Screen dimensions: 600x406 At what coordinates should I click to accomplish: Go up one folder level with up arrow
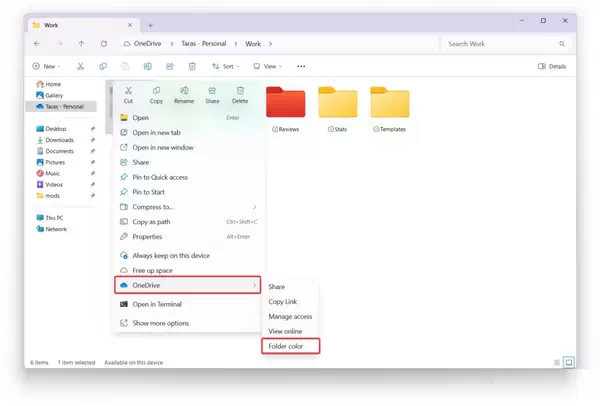(81, 44)
